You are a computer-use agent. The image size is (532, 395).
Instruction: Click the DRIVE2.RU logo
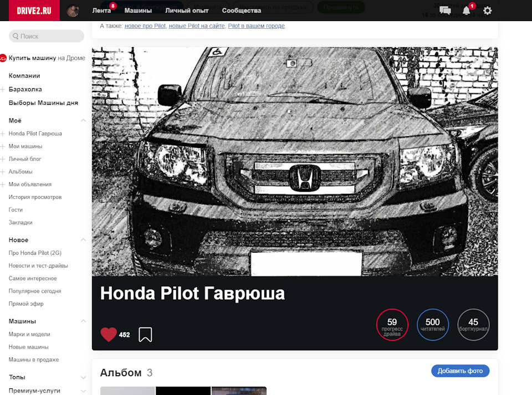coord(34,11)
